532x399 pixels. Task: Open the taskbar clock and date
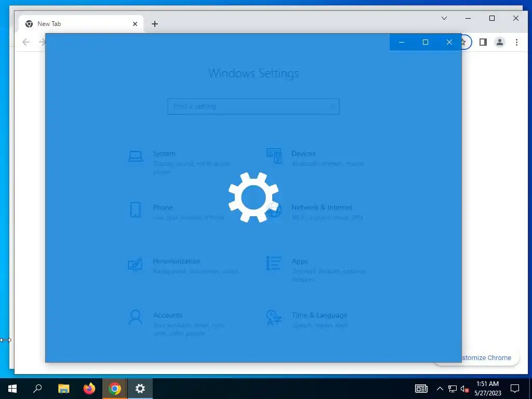[x=487, y=389]
